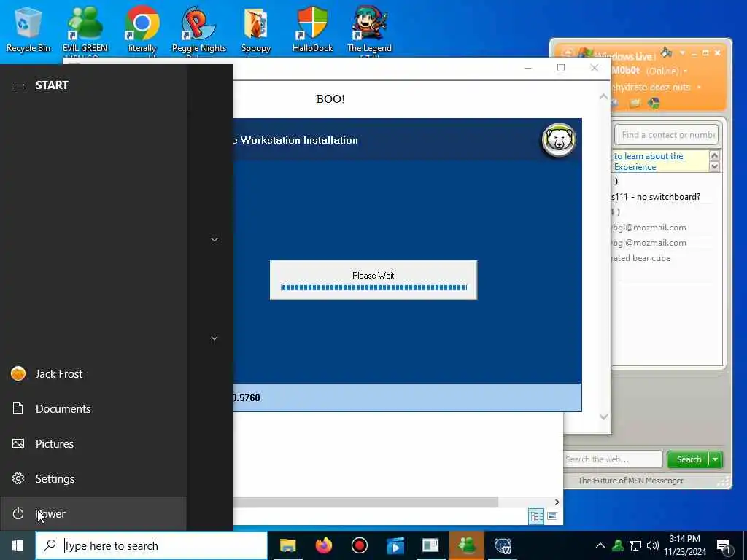Open the red record button app in the taskbar

tap(359, 545)
